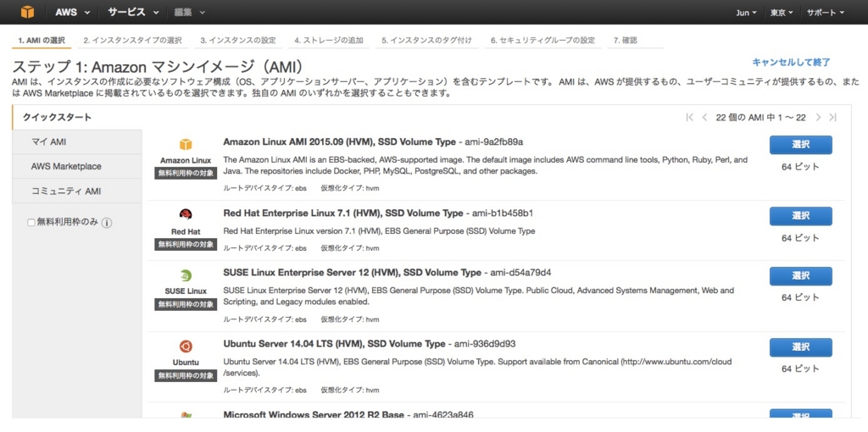Click Ubuntu Server 14.04 LTS title
Viewport: 868px width, 432px height.
click(334, 344)
